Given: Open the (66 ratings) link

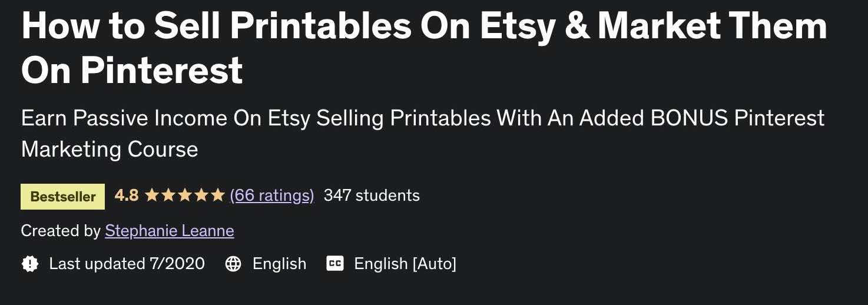Looking at the screenshot, I should pyautogui.click(x=271, y=195).
